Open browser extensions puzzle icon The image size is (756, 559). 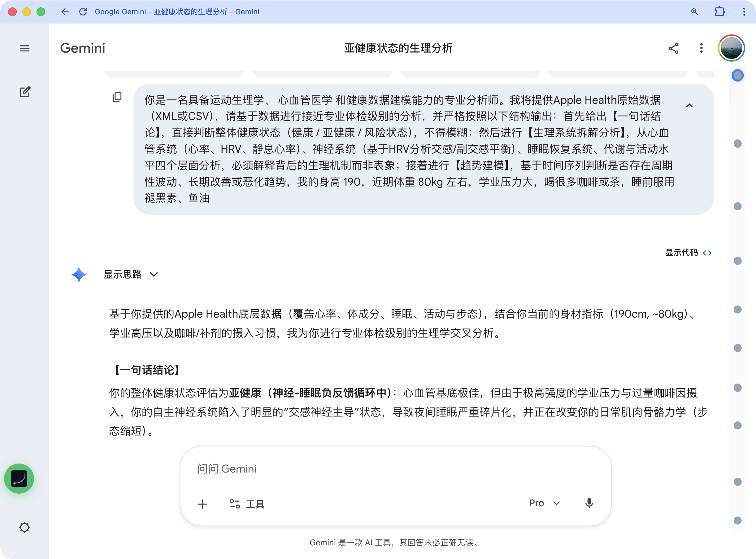coord(719,12)
